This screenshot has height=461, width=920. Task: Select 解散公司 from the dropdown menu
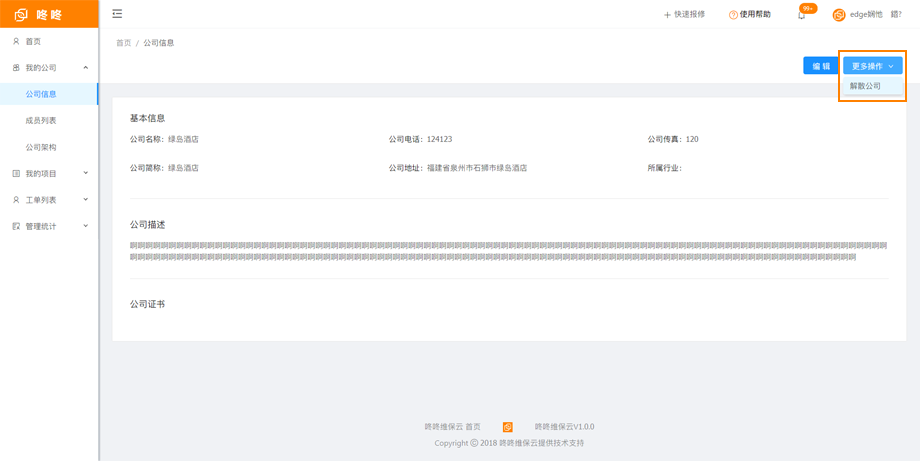tap(866, 87)
